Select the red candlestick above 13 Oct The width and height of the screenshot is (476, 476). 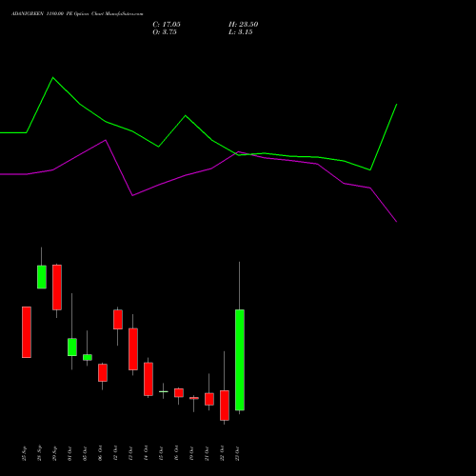pyautogui.click(x=133, y=349)
